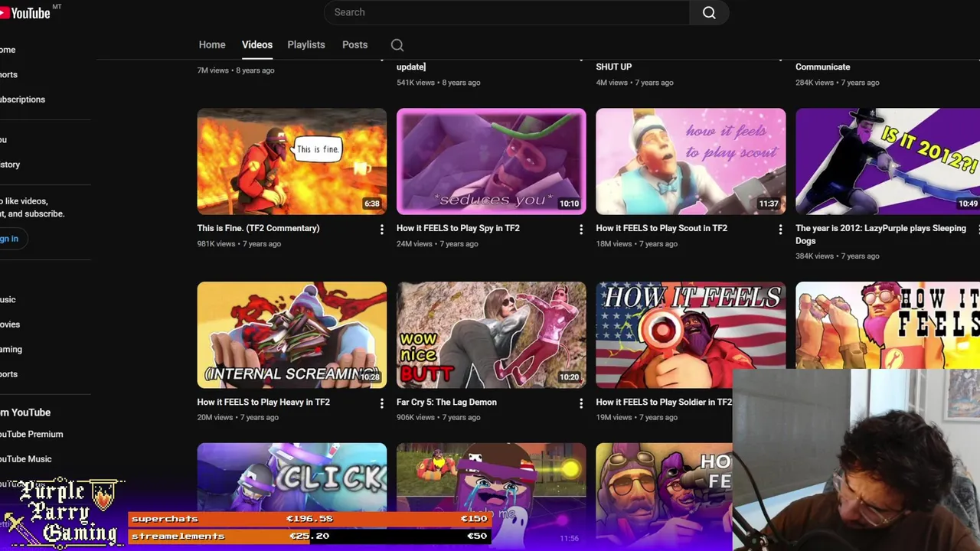Screen dimensions: 980x551
Task: Open options menu for This is Fine video
Action: 381,229
